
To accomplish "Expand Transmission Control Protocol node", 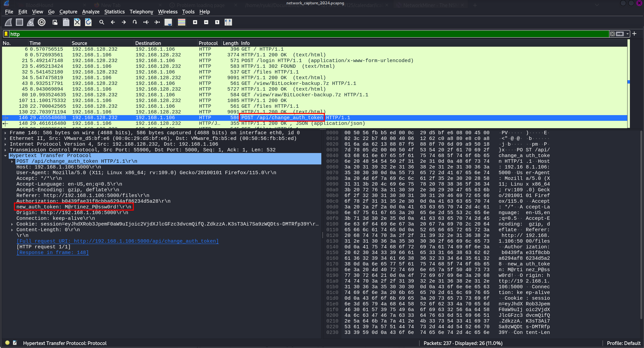I will pyautogui.click(x=5, y=150).
